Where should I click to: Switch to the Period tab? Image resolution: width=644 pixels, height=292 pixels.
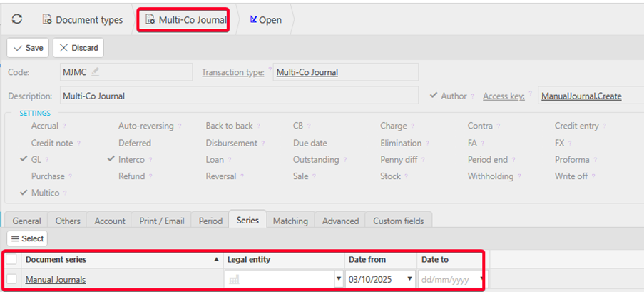(210, 221)
